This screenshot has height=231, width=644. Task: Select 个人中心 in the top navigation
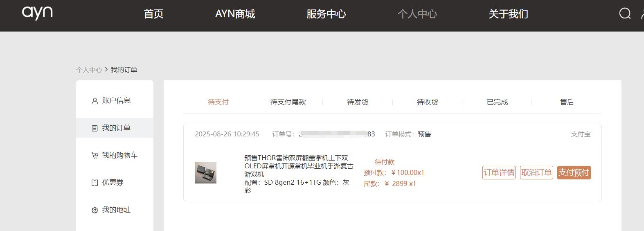click(x=417, y=14)
